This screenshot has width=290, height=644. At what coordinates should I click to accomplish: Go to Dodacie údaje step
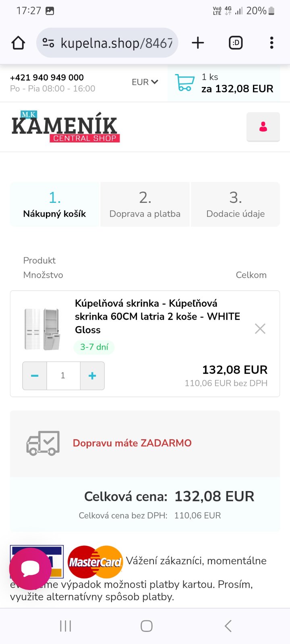pyautogui.click(x=235, y=204)
